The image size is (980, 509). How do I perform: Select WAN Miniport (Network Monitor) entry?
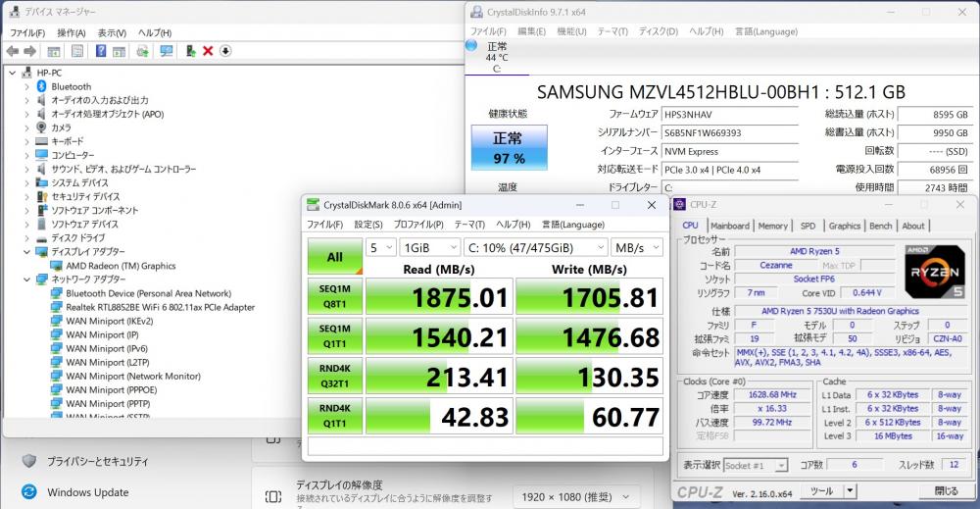coord(133,376)
